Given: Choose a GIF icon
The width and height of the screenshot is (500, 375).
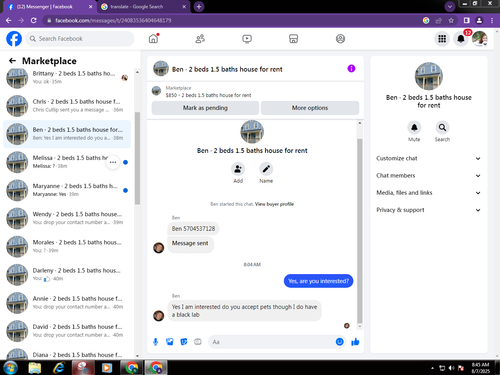Looking at the screenshot, I should pyautogui.click(x=198, y=342).
